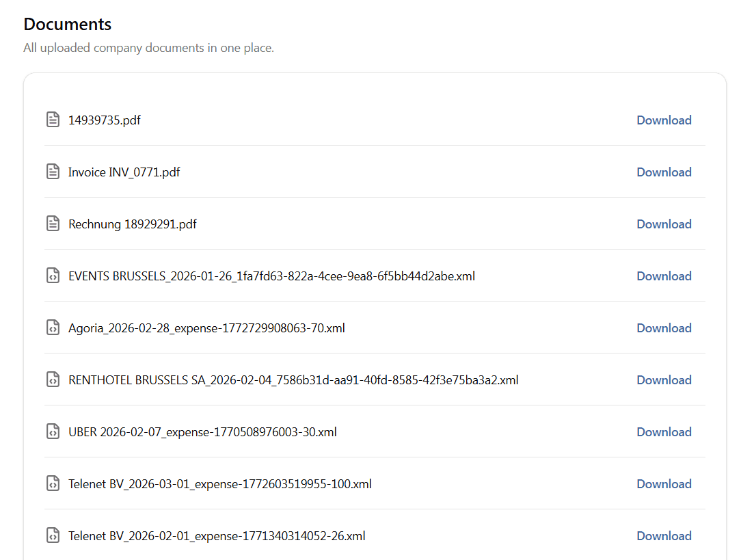Screen dimensions: 754x560
Task: Download Telenet BV 2026-02-01 expense xml
Action: pyautogui.click(x=664, y=535)
